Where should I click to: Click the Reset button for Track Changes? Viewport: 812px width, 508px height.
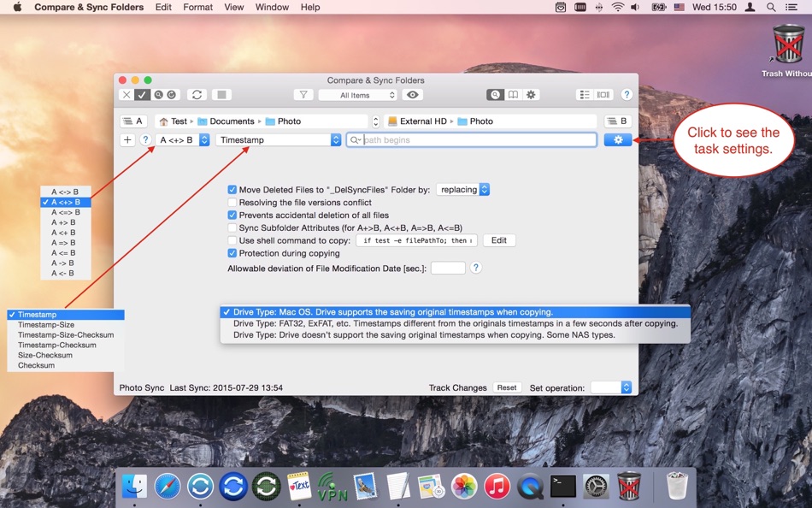tap(507, 387)
